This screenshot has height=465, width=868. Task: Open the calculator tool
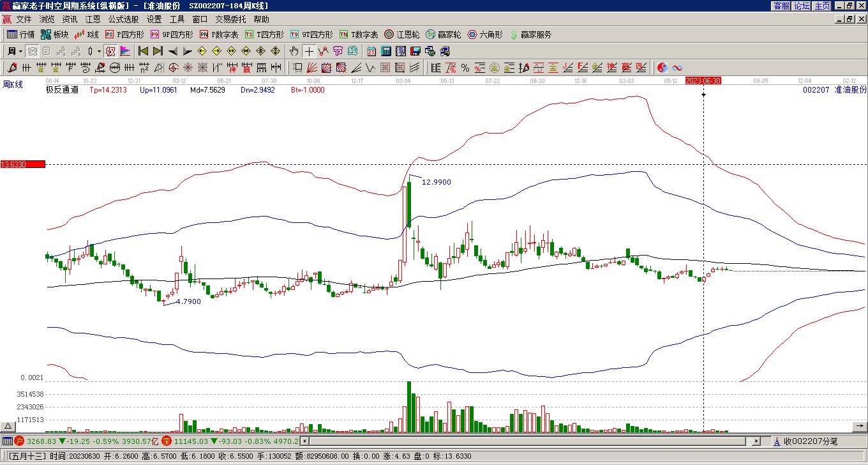[x=386, y=51]
